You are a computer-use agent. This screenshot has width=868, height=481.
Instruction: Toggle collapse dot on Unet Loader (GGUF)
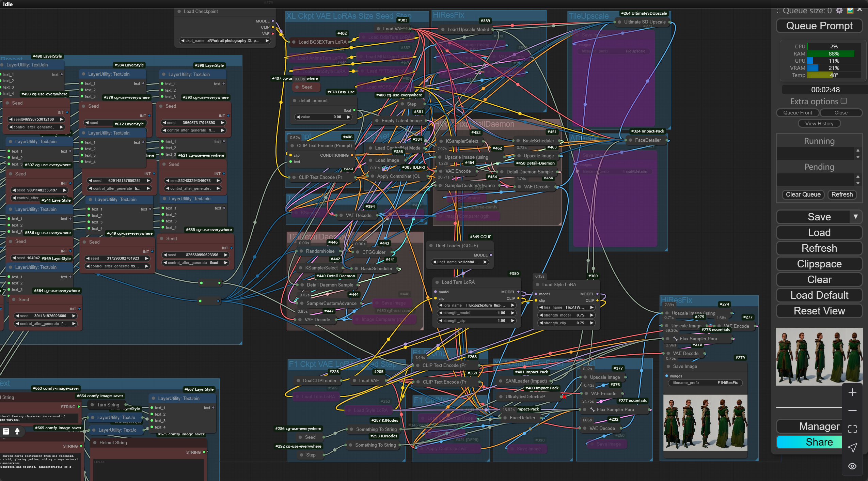click(431, 246)
